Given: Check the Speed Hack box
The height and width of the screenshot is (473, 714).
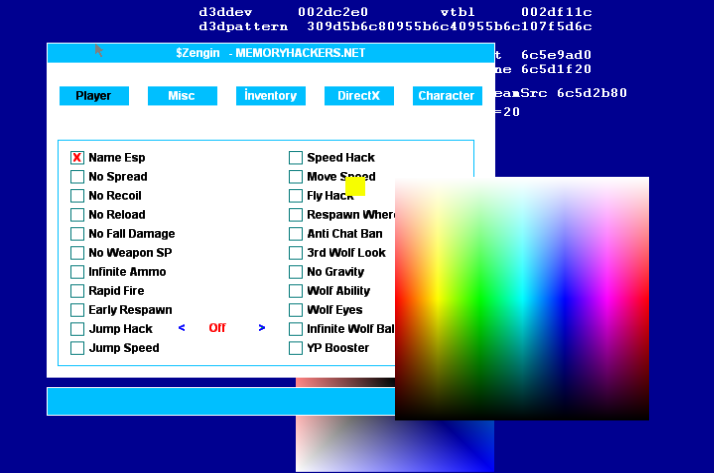Looking at the screenshot, I should (x=296, y=158).
